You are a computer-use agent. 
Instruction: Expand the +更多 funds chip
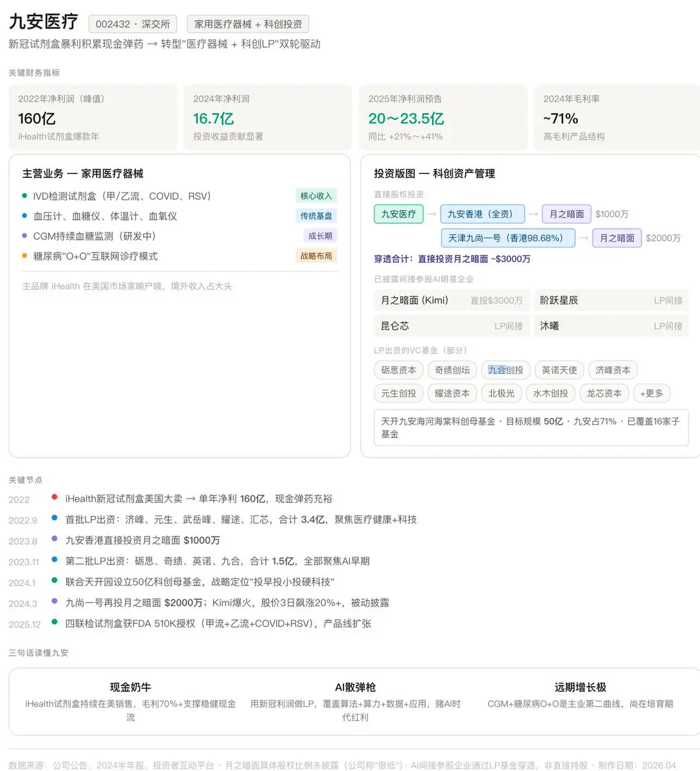pyautogui.click(x=651, y=393)
